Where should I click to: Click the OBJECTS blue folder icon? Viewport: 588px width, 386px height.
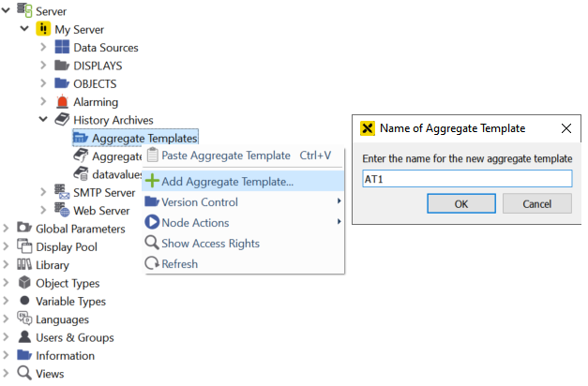62,83
